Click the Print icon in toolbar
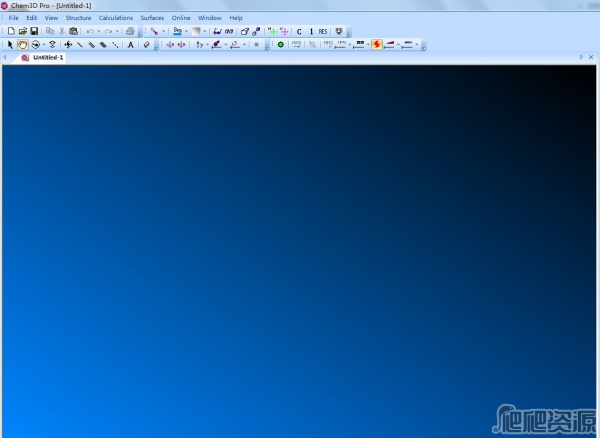Viewport: 600px width, 438px height. (130, 31)
